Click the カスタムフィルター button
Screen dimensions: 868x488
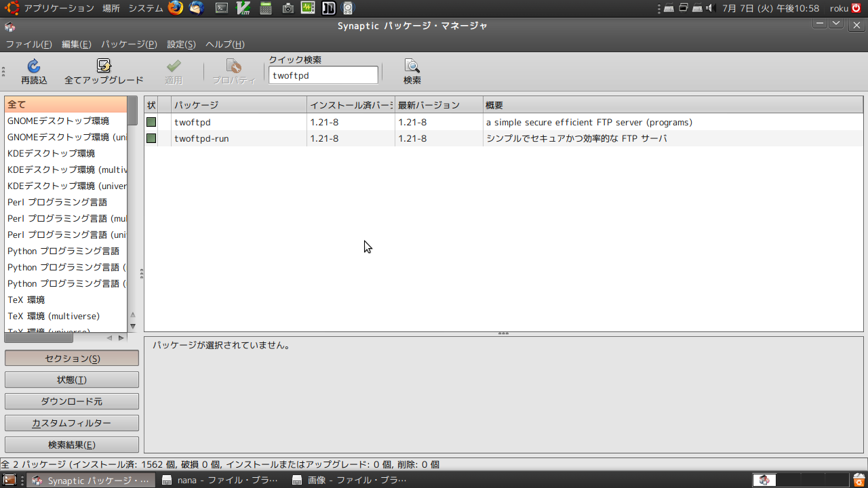[72, 423]
